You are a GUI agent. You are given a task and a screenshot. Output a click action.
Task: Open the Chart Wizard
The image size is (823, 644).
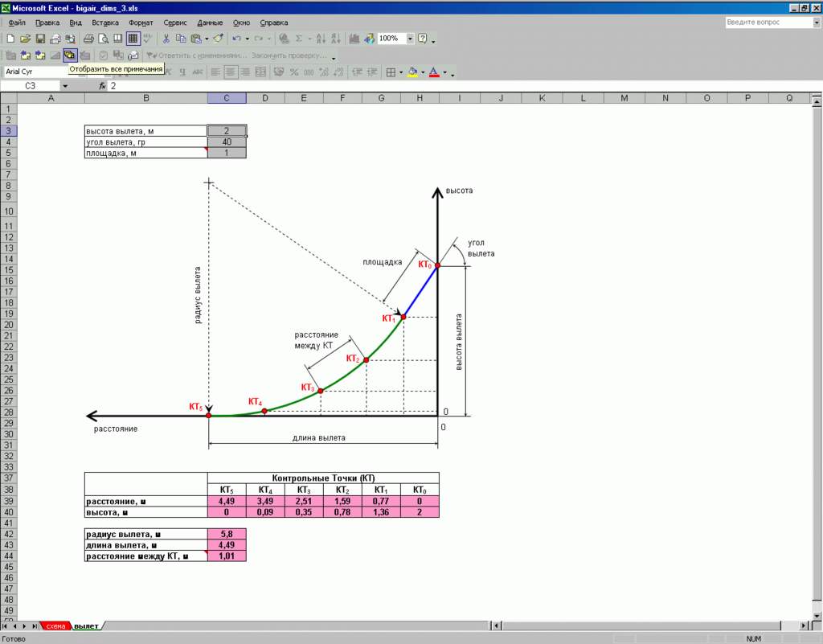pyautogui.click(x=355, y=39)
